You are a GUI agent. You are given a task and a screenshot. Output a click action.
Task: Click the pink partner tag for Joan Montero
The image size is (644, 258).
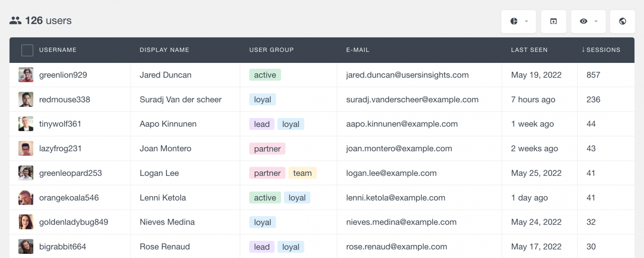coord(267,149)
